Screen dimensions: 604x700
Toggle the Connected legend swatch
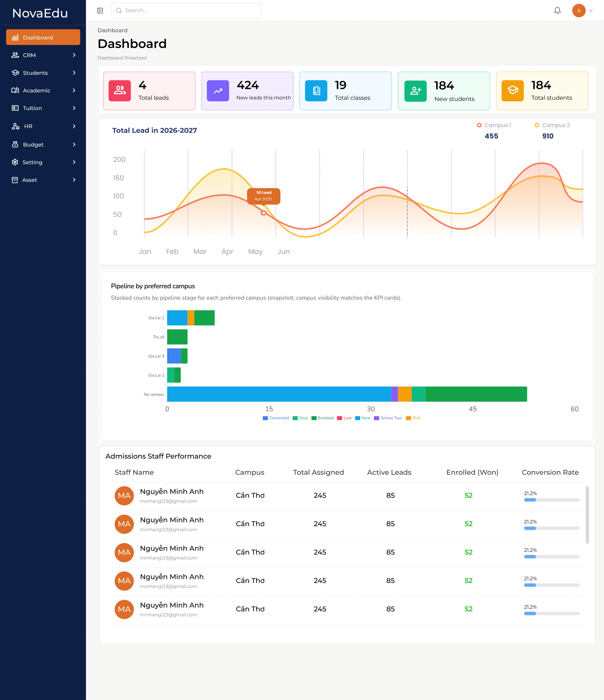coord(265,418)
